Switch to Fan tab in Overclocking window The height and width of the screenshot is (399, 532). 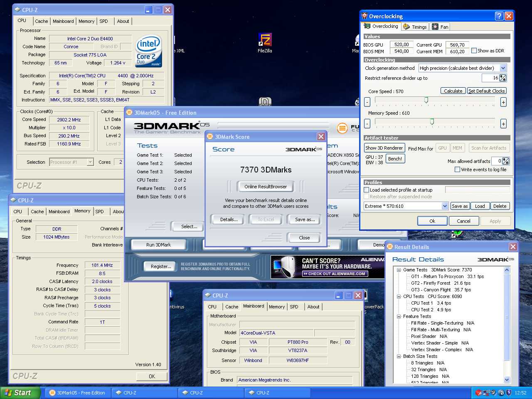[440, 27]
